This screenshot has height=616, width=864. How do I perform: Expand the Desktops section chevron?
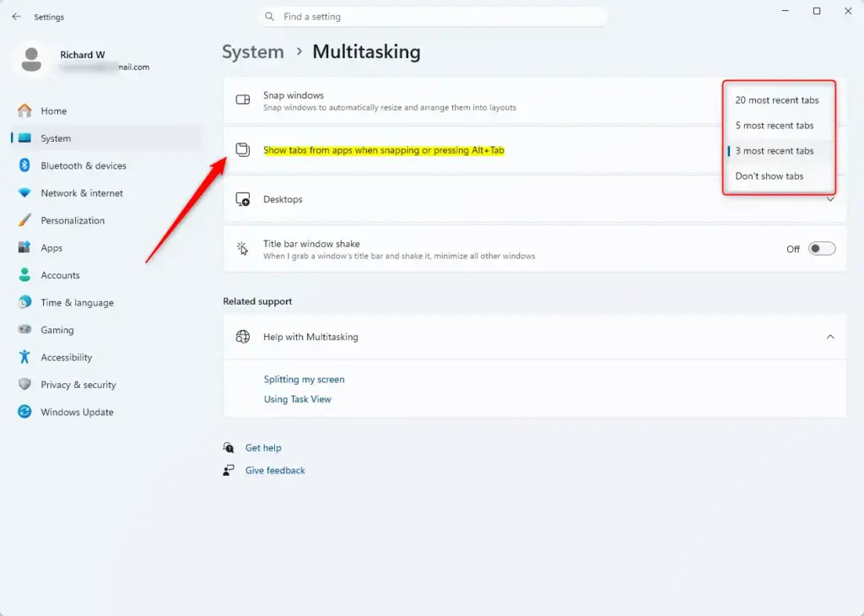point(830,199)
